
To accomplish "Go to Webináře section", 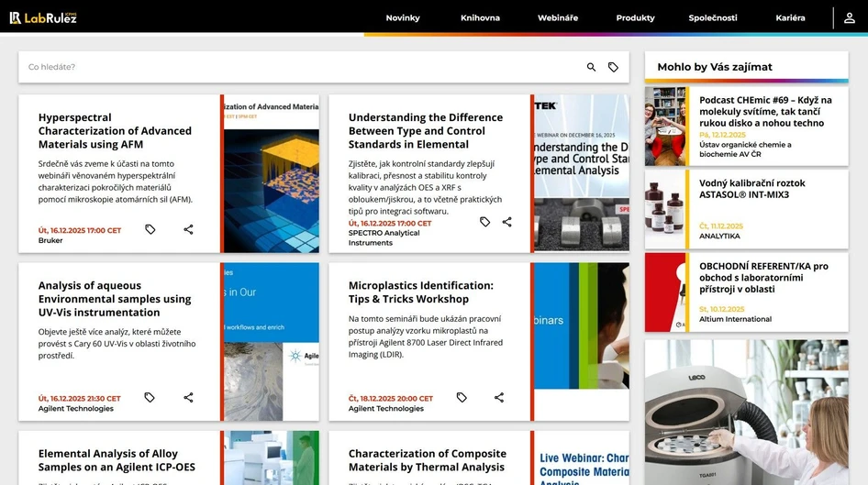I will pos(558,17).
